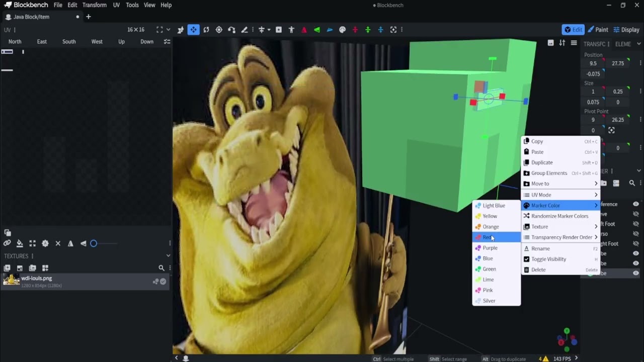This screenshot has height=362, width=644.
Task: Open the UV Mode submenu
Action: 560,195
